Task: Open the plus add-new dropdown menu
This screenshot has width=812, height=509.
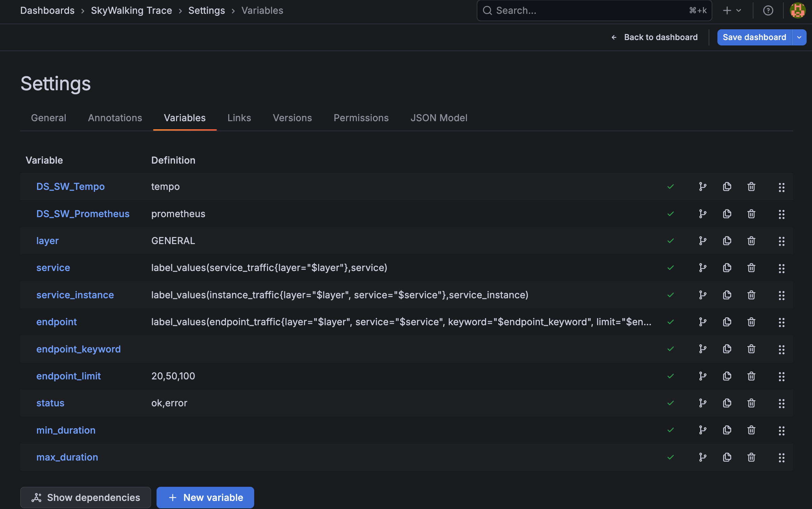Action: pos(732,10)
